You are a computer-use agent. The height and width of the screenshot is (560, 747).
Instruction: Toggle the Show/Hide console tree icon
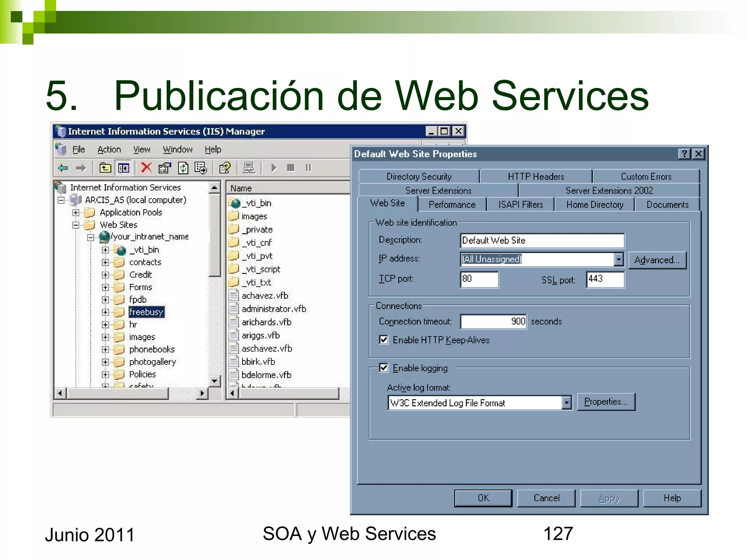[x=123, y=168]
